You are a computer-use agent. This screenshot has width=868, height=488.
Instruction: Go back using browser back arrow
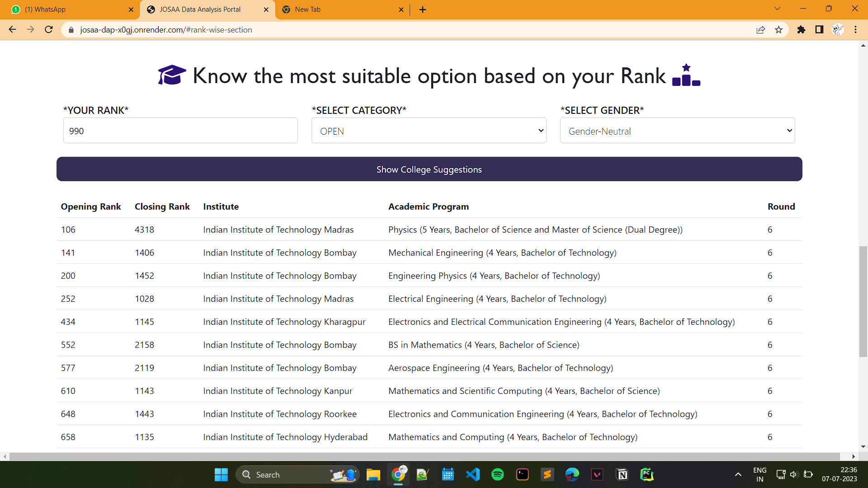(13, 30)
